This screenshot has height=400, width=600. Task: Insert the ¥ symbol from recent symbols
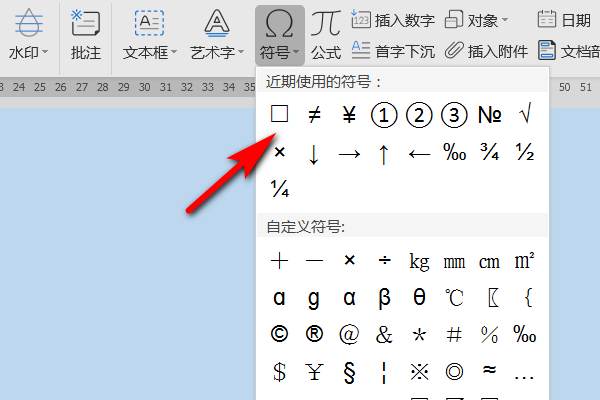[x=349, y=114]
